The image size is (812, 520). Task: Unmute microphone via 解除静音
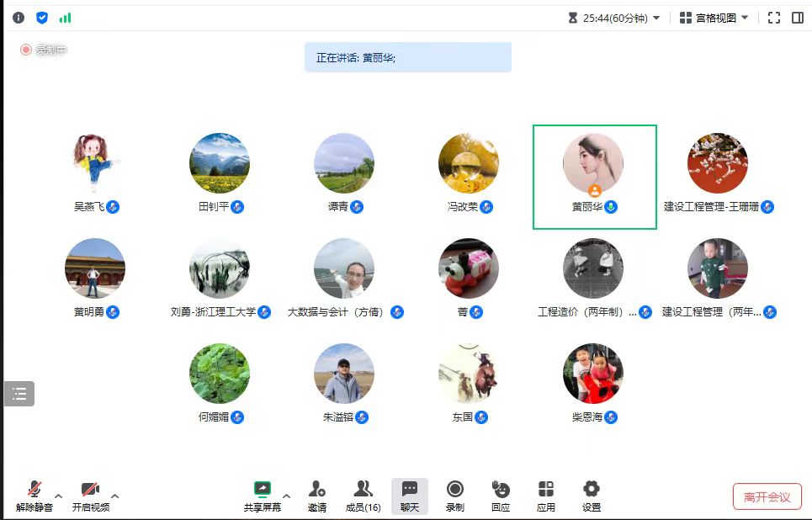pos(34,490)
